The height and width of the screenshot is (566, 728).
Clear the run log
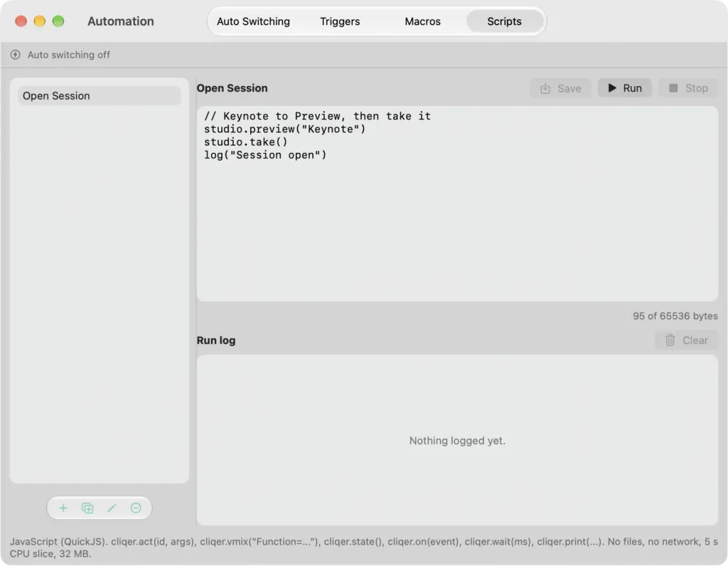686,341
